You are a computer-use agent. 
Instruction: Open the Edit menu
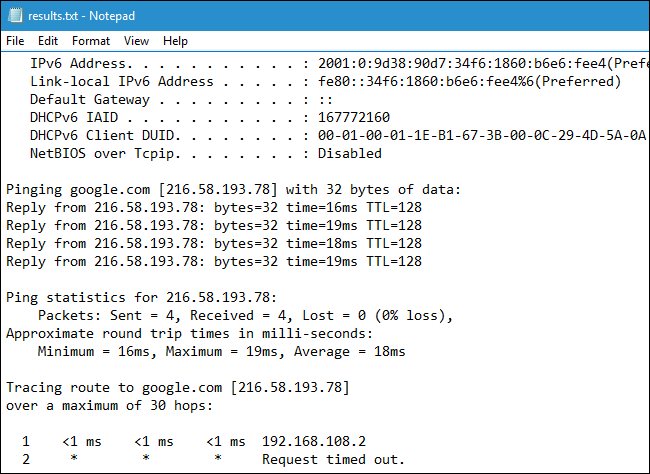pos(48,41)
